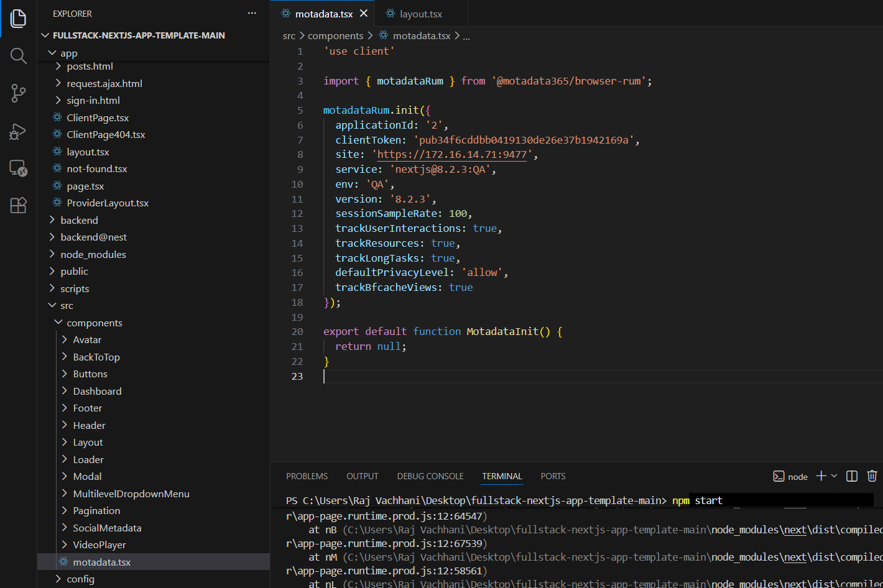Collapse the components folder
The image size is (883, 588).
point(154,323)
